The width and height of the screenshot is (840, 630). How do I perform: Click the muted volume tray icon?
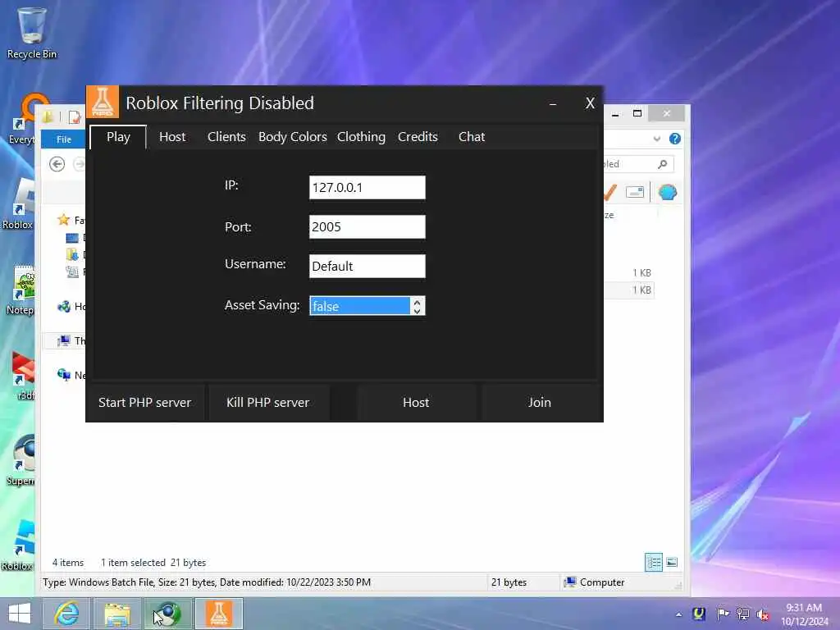coord(763,614)
